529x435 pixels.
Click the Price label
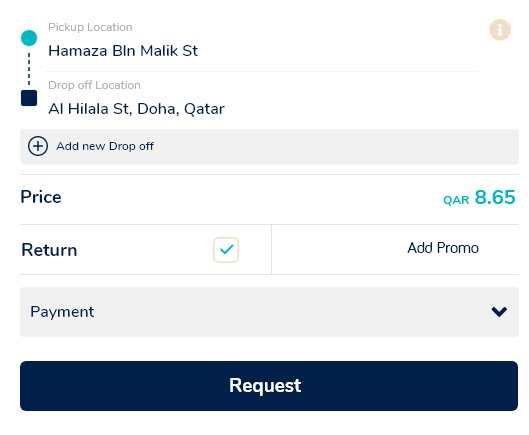tap(41, 197)
